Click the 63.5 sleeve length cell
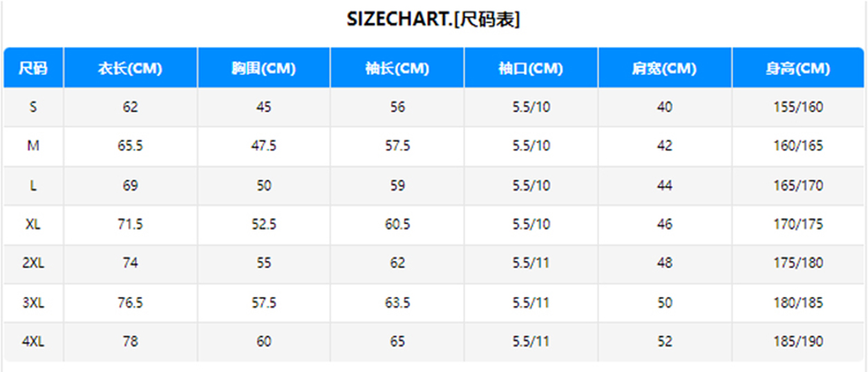Screen dimensions: 868x372 397,302
